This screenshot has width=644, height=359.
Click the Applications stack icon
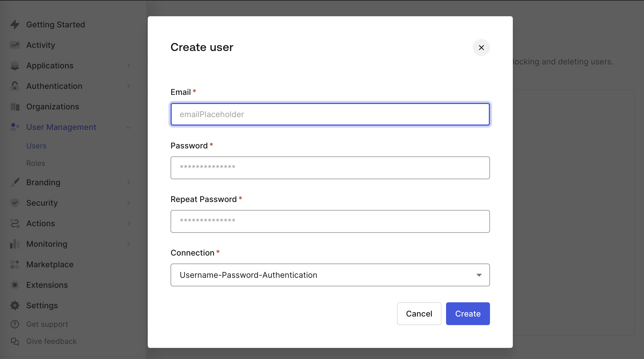point(15,66)
